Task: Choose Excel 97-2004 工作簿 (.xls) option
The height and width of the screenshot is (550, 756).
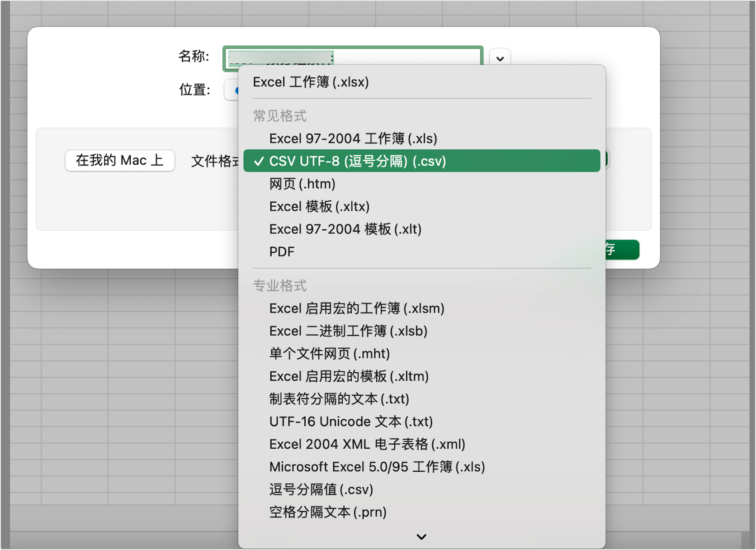Action: (x=353, y=138)
